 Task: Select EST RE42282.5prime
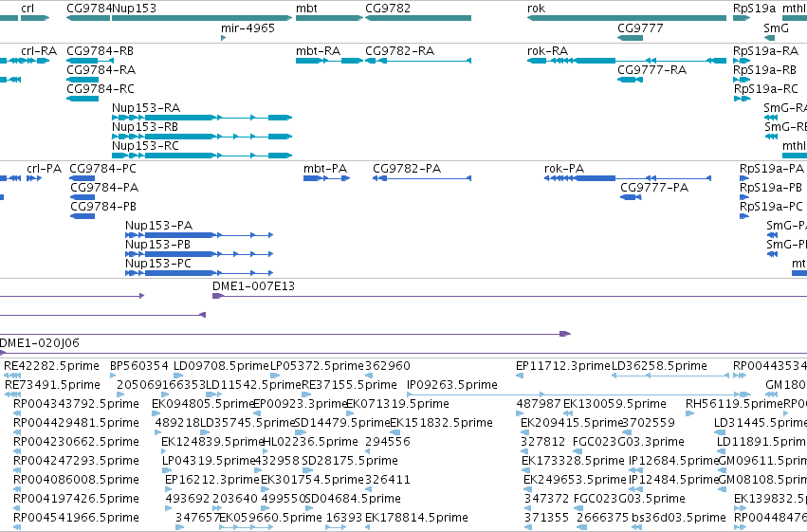12,376
